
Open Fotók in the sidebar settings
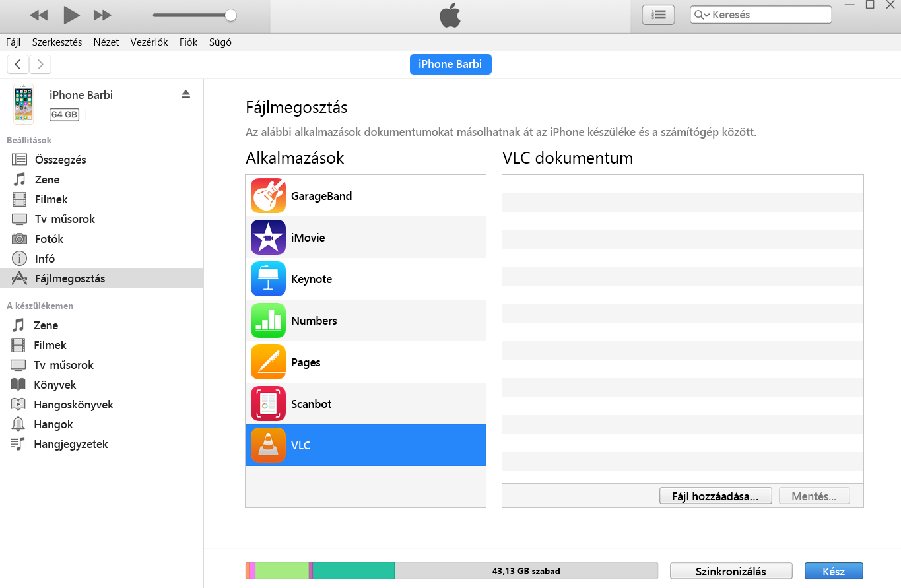[x=49, y=239]
